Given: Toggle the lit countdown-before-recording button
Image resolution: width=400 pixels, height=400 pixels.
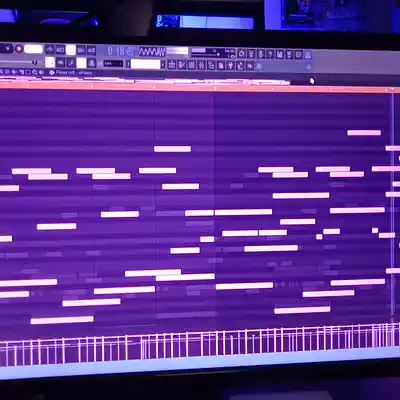Looking at the screenshot, I should [71, 49].
